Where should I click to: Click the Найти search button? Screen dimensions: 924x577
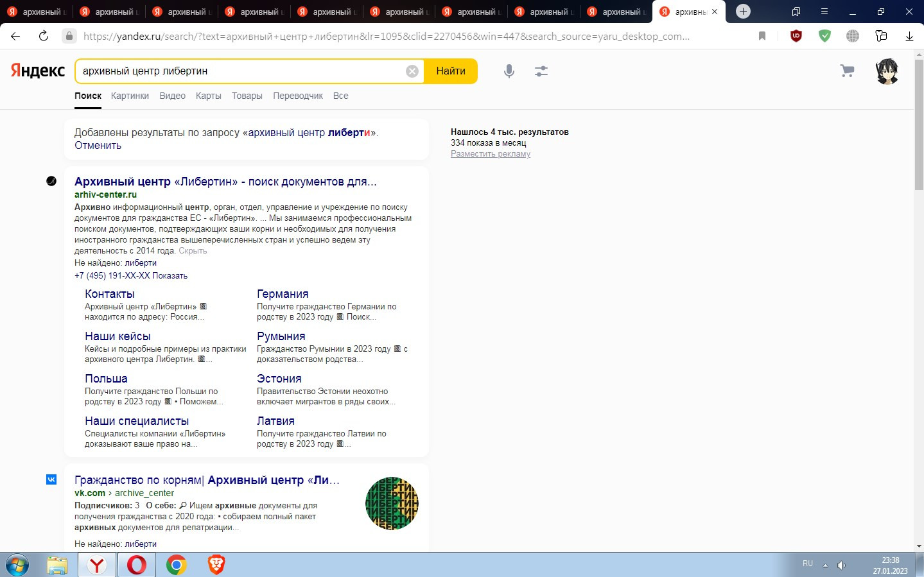pos(451,71)
